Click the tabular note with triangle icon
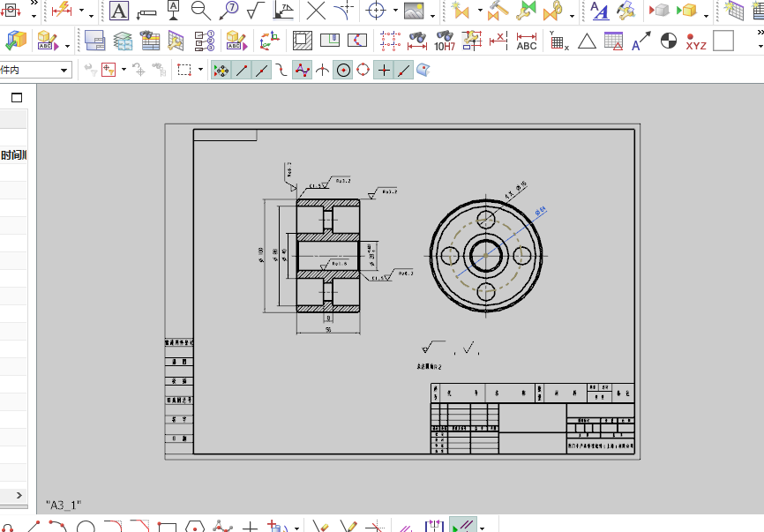This screenshot has width=764, height=532. [613, 41]
